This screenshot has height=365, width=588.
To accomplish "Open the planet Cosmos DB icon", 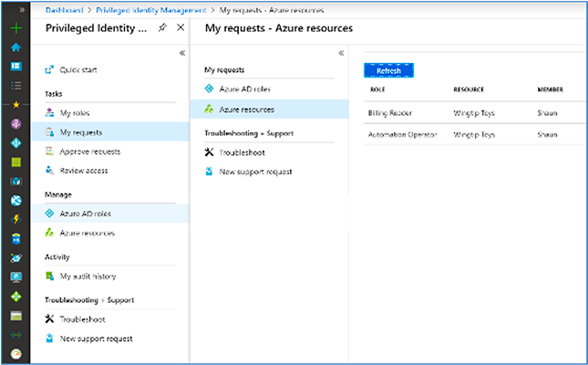I will pyautogui.click(x=16, y=258).
